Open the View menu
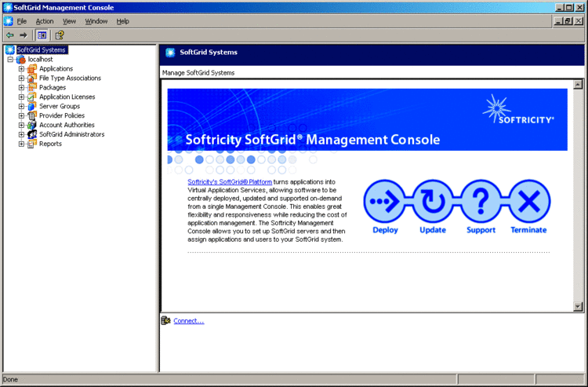The image size is (588, 387). (69, 21)
